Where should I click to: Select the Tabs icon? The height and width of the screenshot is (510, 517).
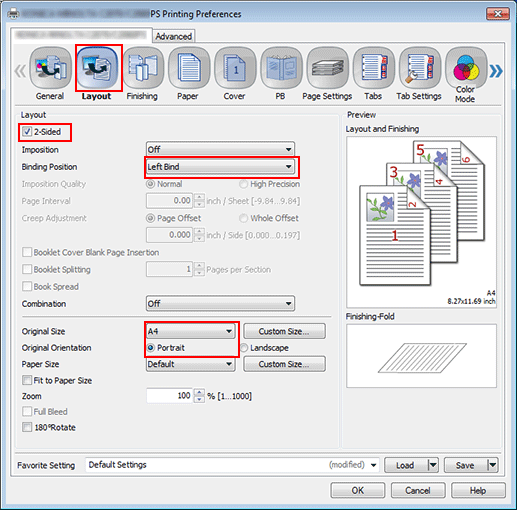click(x=374, y=68)
